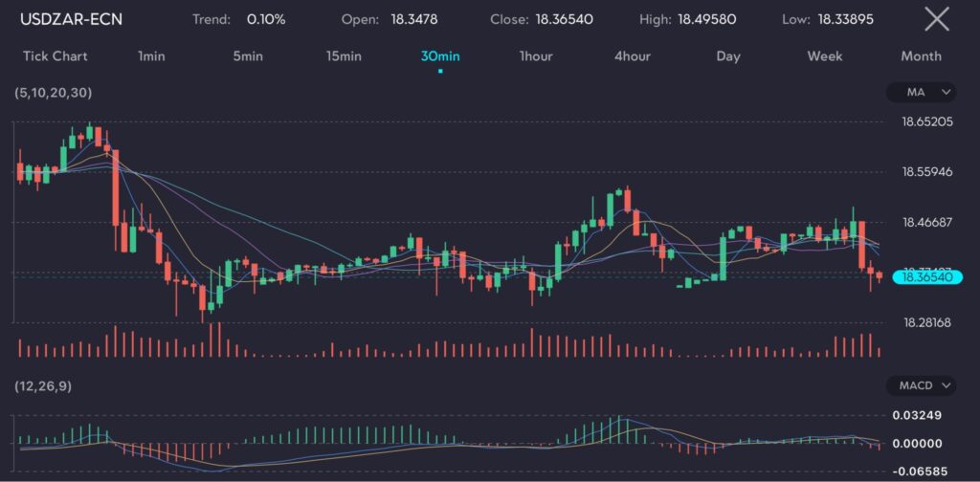Click the MA parameters (5,10,20,30) label

click(54, 93)
